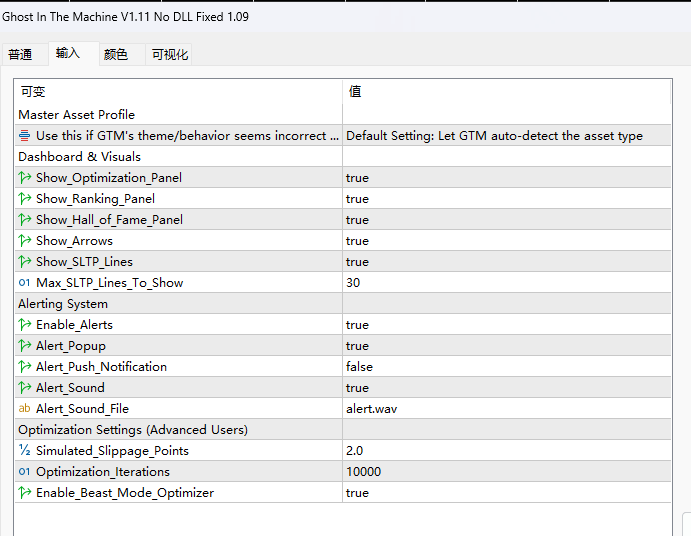Toggle the Enable_Alerts true value
The width and height of the screenshot is (691, 536).
(x=507, y=325)
